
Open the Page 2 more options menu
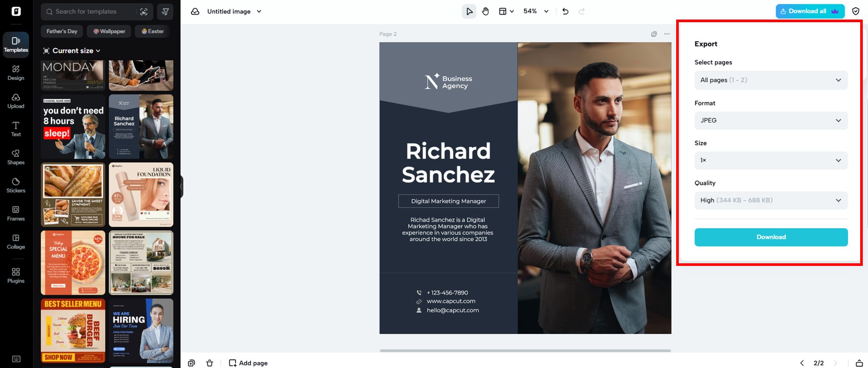tap(667, 34)
